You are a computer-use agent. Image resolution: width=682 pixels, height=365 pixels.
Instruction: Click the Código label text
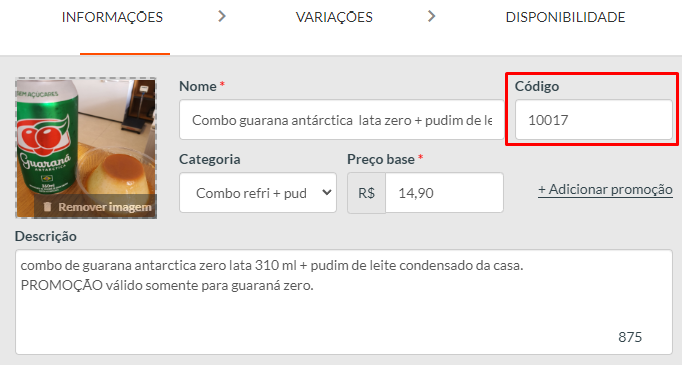[537, 86]
